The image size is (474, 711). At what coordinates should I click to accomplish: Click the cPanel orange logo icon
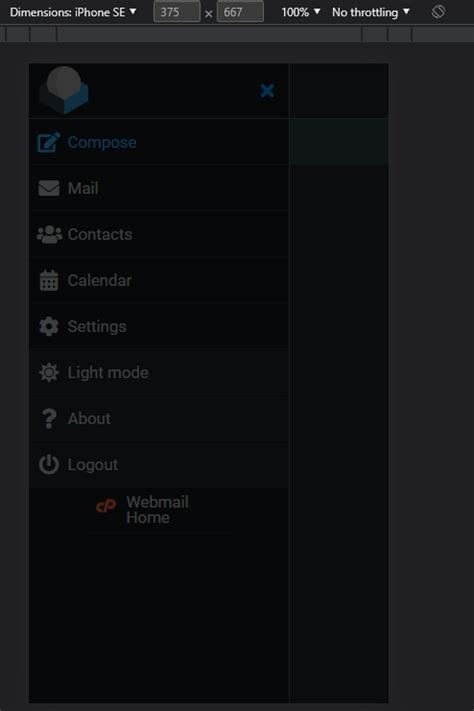click(106, 506)
